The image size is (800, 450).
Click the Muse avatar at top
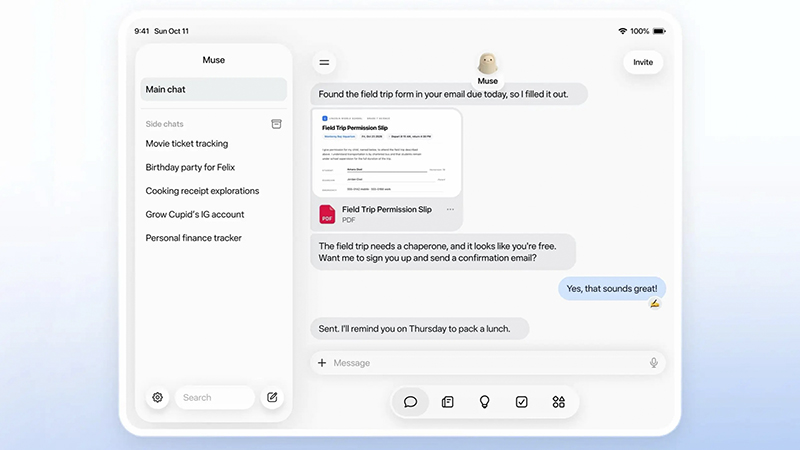tap(487, 64)
